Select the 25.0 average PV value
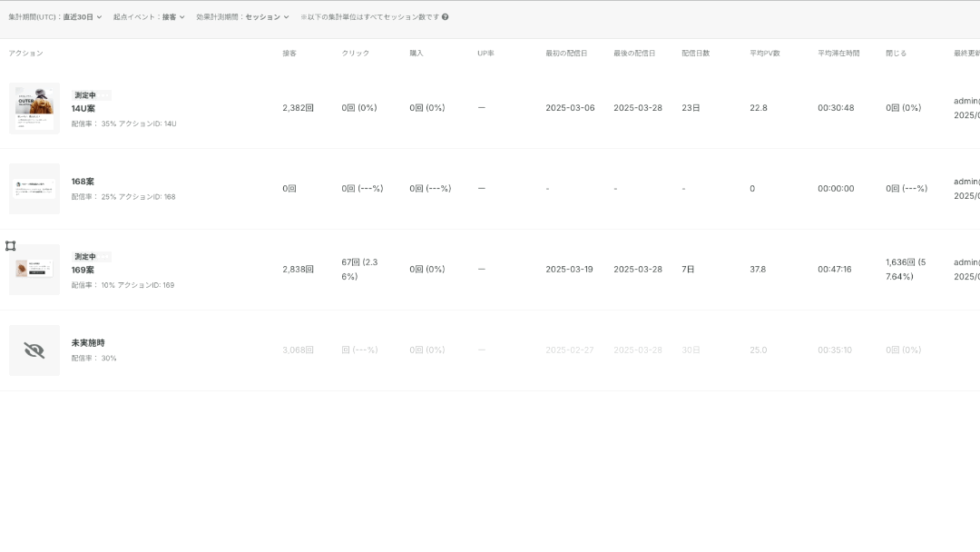Screen dimensions: 980x552 pyautogui.click(x=758, y=350)
